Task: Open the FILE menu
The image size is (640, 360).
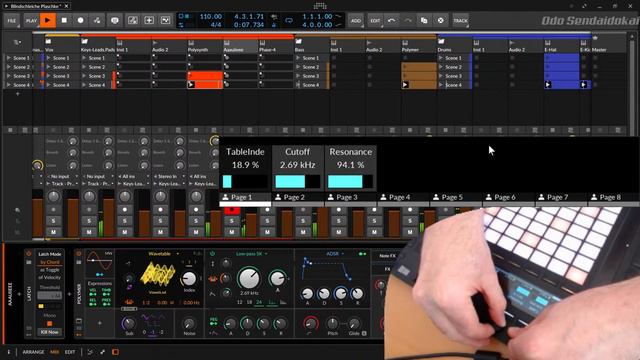Action: click(x=11, y=20)
